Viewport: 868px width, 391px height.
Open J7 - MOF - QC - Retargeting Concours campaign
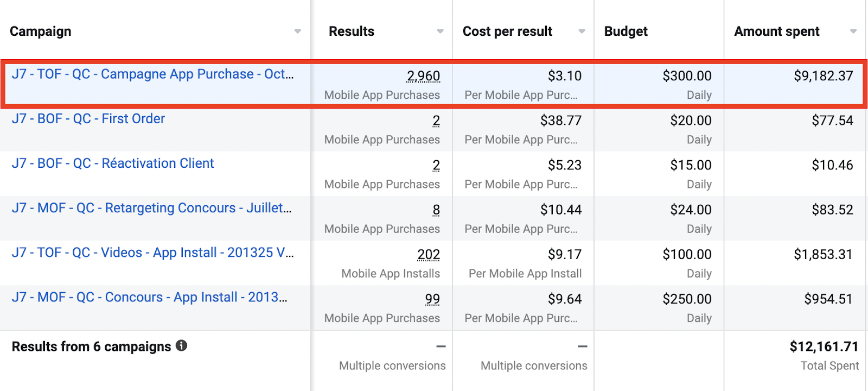[x=151, y=208]
